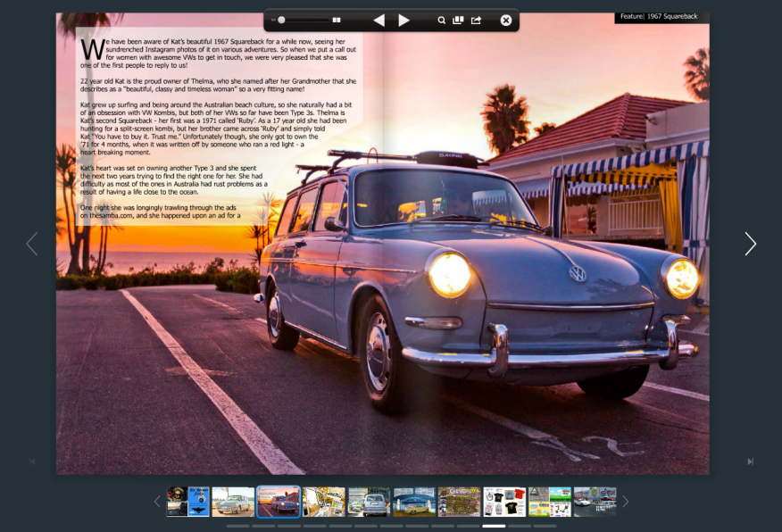The height and width of the screenshot is (532, 782).
Task: Show more thumbnails with strip right arrow
Action: tap(626, 502)
